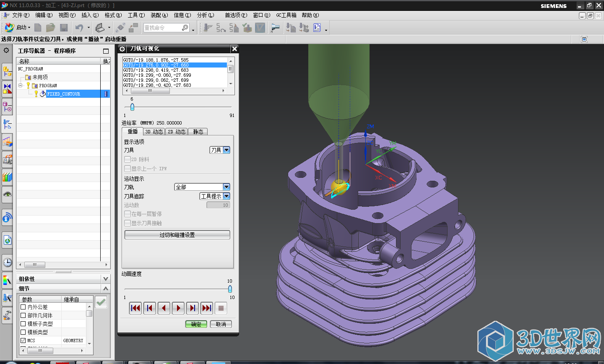Image resolution: width=604 pixels, height=364 pixels.
Task: Collapse the 细节 section
Action: (x=106, y=289)
